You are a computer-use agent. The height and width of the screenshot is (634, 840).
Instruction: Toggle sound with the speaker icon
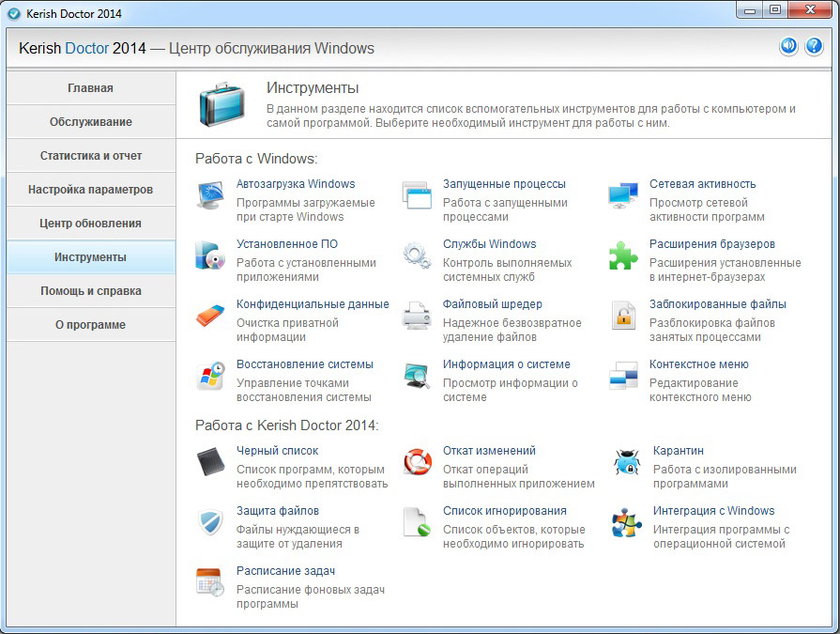tap(788, 46)
